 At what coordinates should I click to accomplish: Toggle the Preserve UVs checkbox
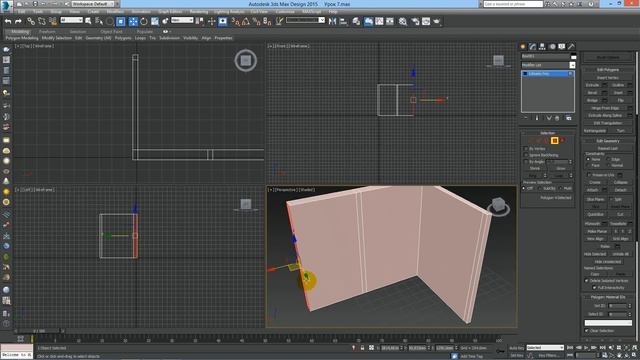[x=589, y=175]
